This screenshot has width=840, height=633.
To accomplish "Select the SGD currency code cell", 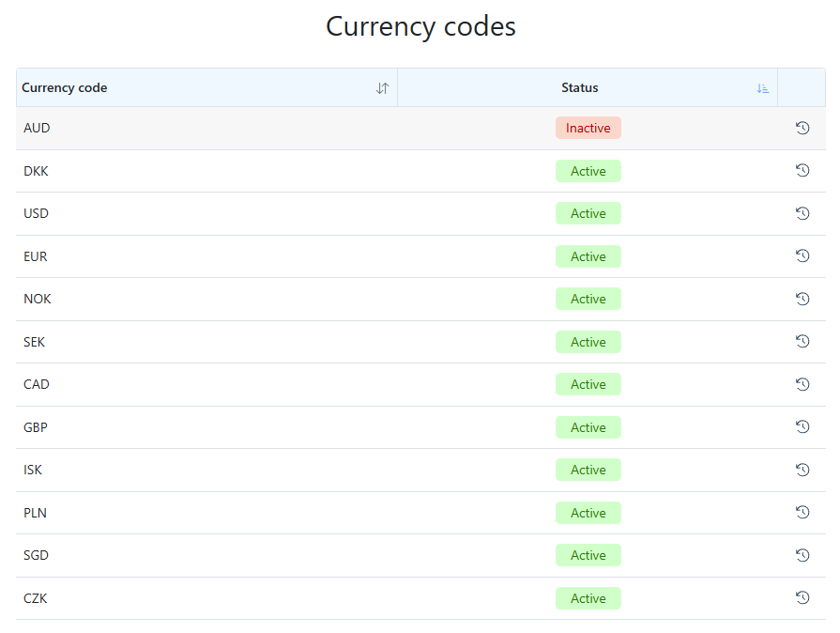I will click(206, 555).
